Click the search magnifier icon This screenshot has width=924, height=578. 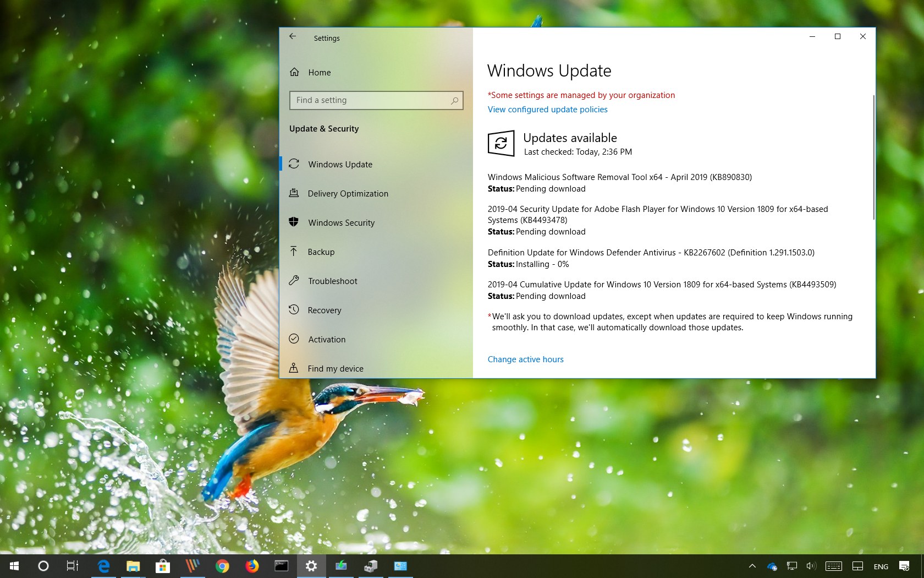[454, 101]
